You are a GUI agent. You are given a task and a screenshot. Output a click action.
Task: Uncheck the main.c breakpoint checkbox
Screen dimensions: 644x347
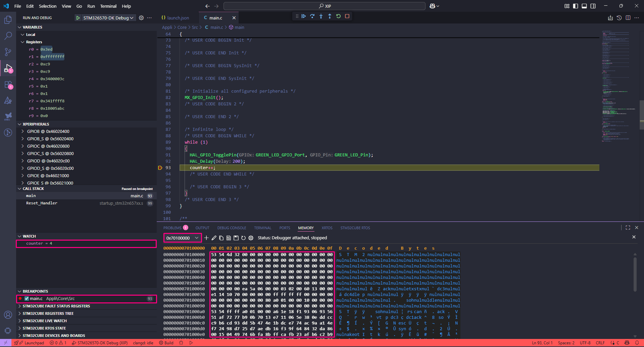coord(26,298)
